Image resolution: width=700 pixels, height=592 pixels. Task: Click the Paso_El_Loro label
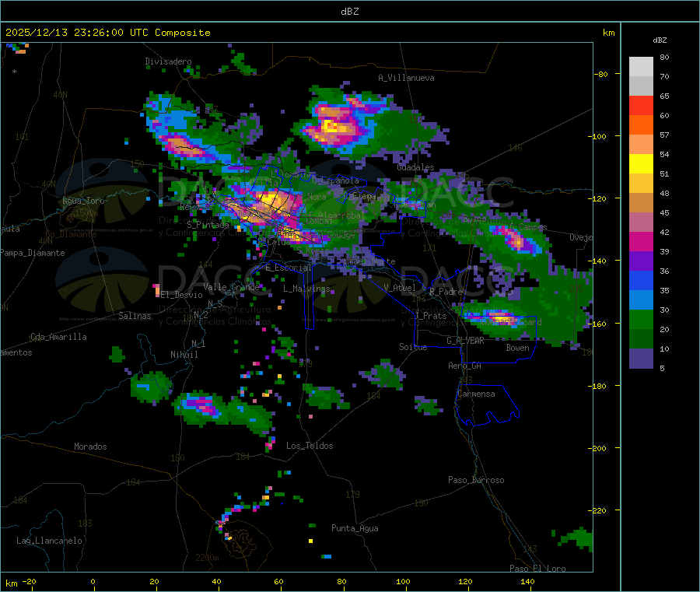pos(537,569)
